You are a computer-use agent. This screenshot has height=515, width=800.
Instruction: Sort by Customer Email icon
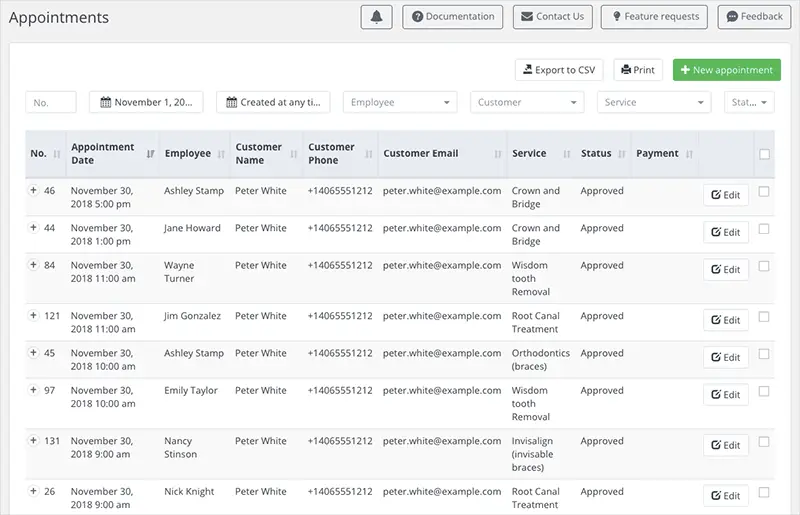498,154
